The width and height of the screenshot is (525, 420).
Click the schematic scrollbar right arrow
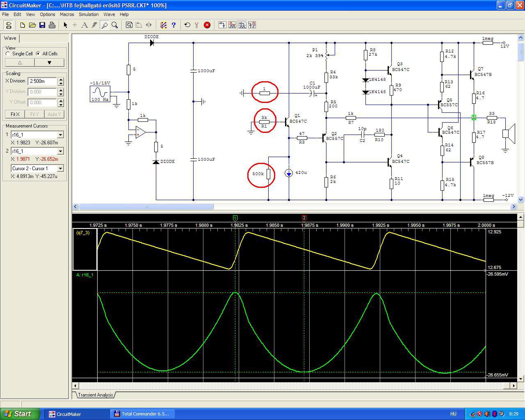514,207
